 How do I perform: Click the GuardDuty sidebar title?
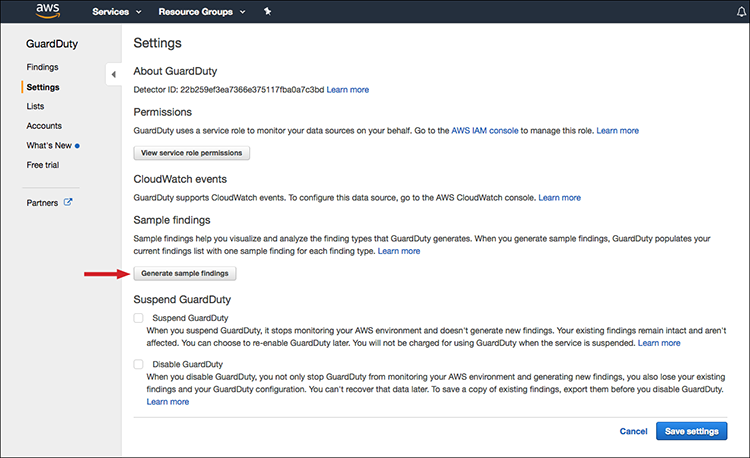(x=52, y=44)
